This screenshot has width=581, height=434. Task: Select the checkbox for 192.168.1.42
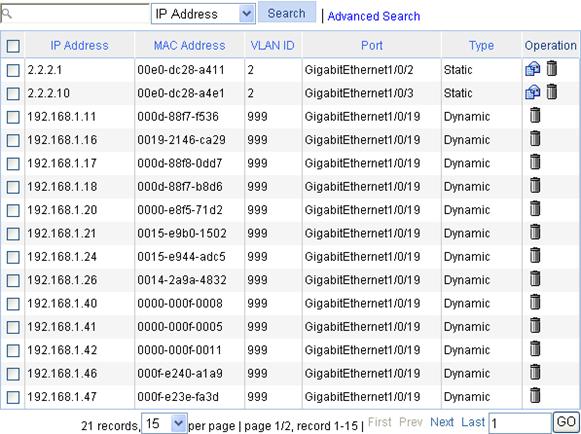coord(13,350)
